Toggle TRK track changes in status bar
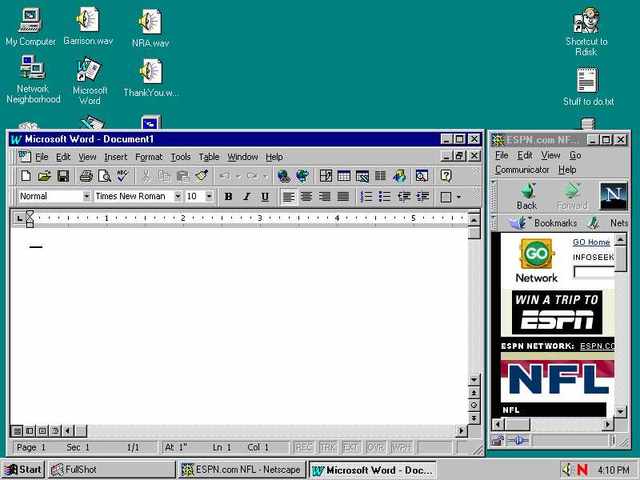The width and height of the screenshot is (640, 480). coord(327,447)
